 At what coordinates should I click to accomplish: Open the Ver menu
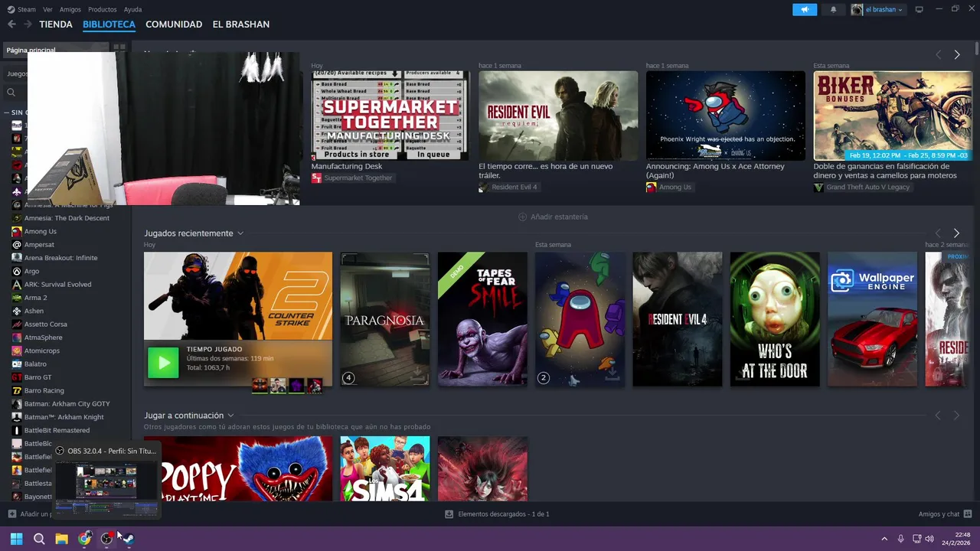[x=47, y=10]
